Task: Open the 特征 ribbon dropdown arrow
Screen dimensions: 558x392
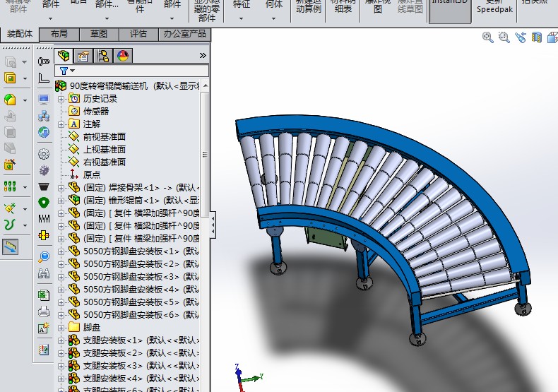Action: (241, 18)
